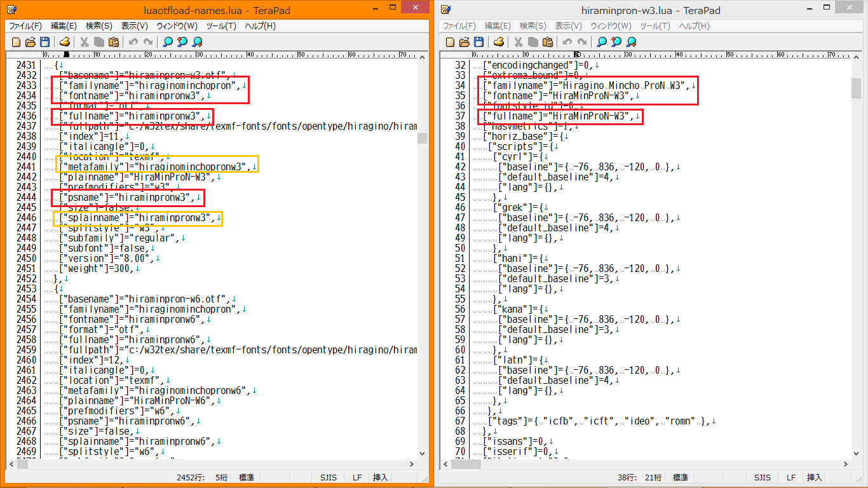Click Find Previous magnifier in hiraminpron-w3.lua window
This screenshot has width=868, height=488.
tap(616, 42)
